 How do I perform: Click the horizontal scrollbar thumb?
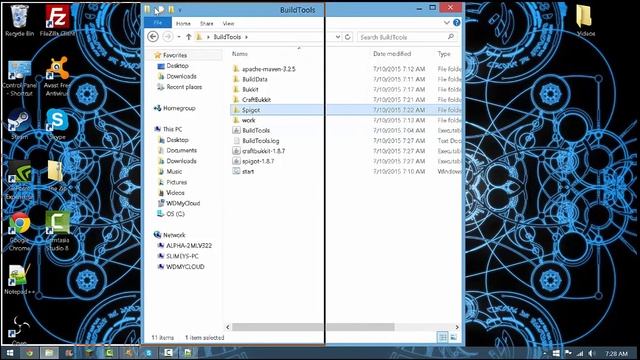coord(313,327)
